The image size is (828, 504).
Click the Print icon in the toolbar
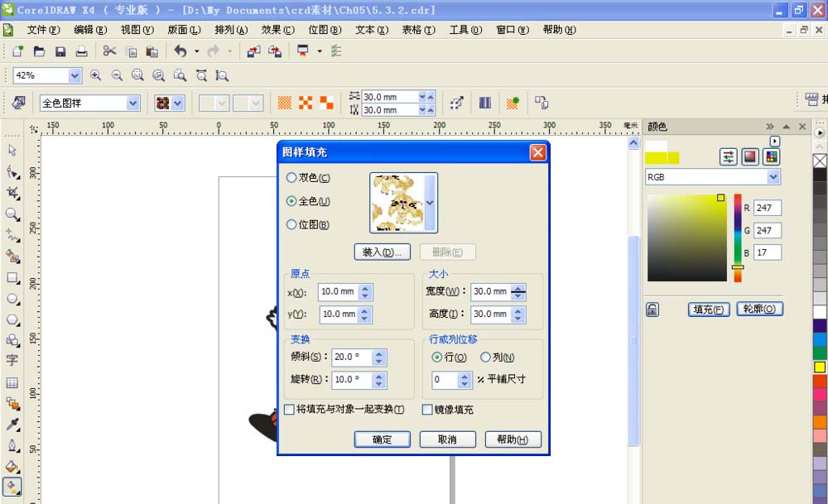81,51
